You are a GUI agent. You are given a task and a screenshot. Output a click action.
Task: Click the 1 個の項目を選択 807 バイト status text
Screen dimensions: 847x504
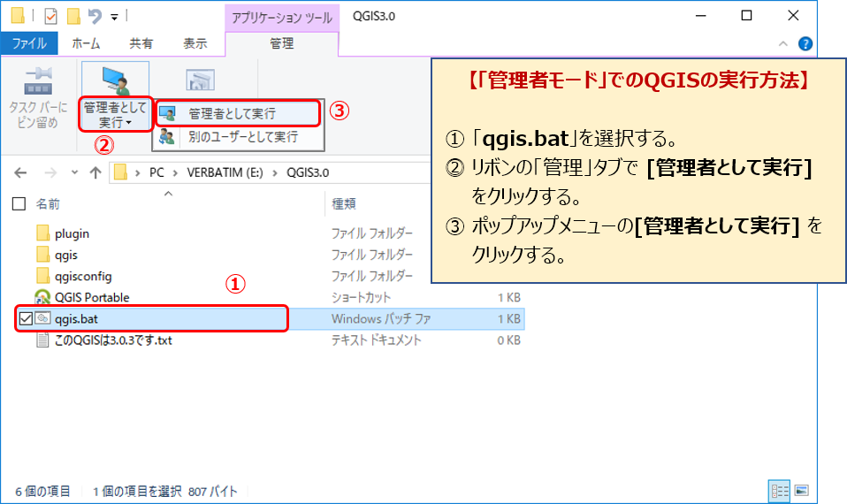[x=164, y=491]
